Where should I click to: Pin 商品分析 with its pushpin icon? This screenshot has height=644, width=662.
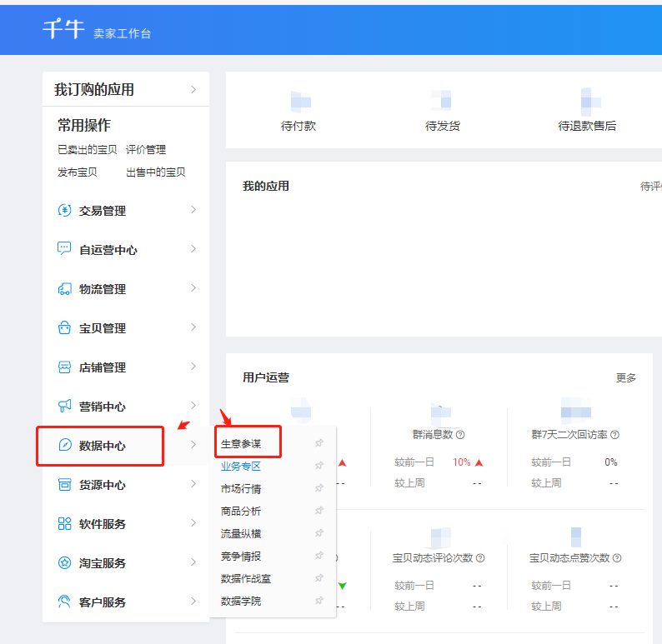point(319,511)
